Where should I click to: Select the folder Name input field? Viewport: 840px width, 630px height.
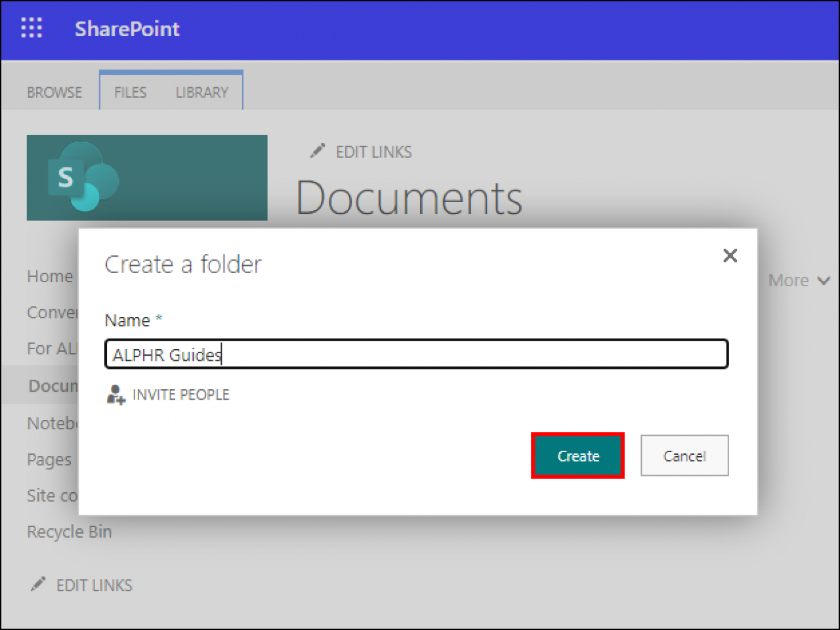416,354
